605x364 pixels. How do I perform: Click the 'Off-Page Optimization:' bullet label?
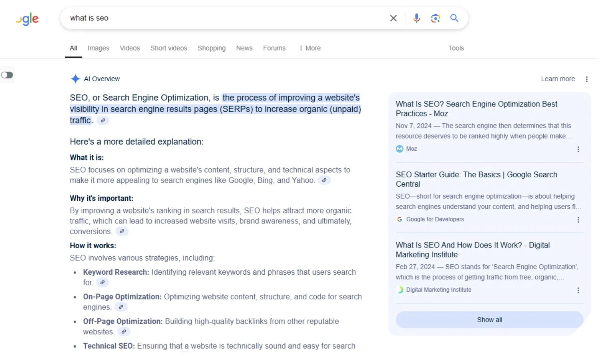pos(123,321)
